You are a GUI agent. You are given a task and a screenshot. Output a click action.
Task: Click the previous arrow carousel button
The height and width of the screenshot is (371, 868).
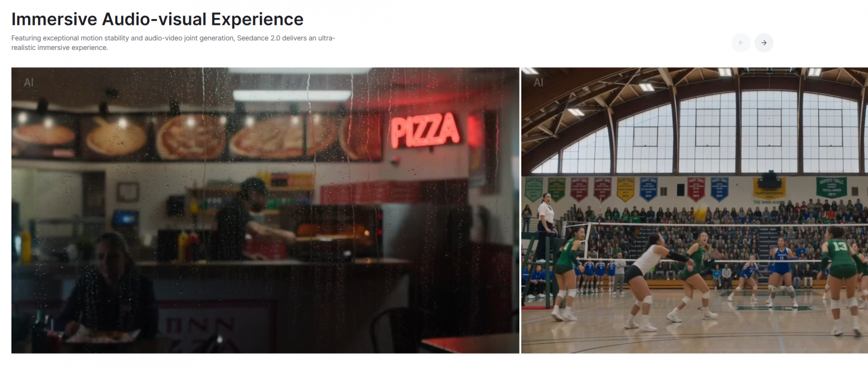coord(741,42)
